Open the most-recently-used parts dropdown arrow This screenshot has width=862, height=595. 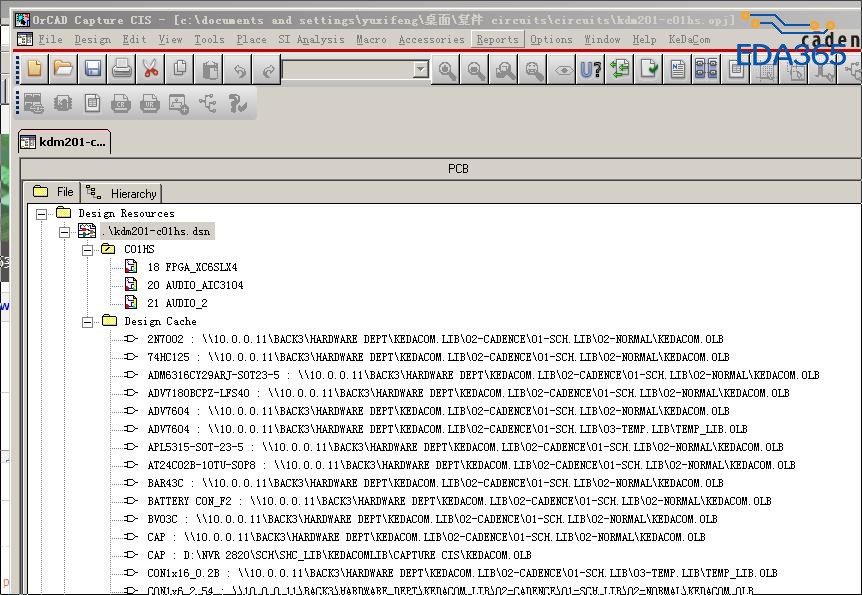pos(421,69)
